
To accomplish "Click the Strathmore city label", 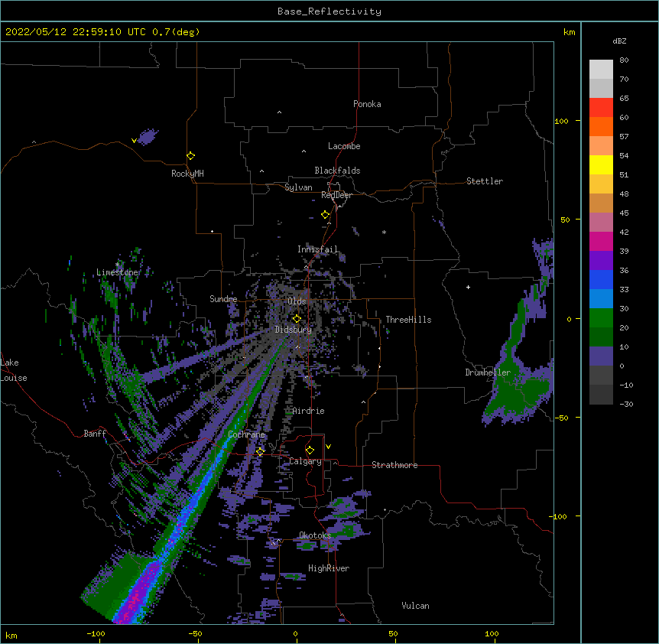I will pos(394,465).
